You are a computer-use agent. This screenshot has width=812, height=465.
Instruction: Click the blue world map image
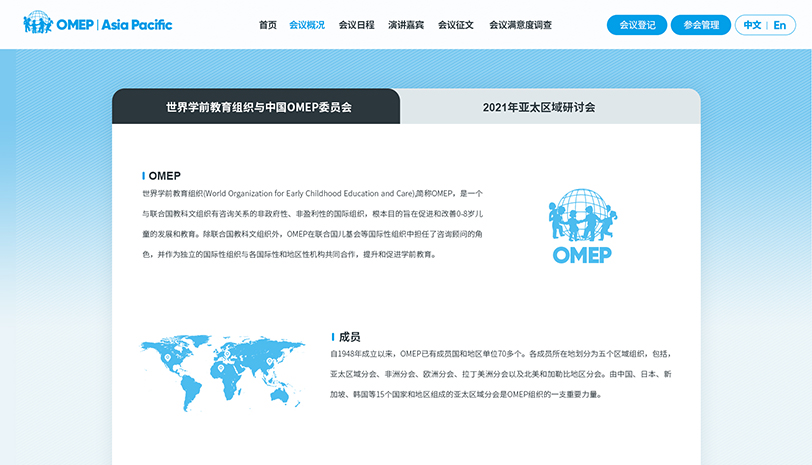point(223,372)
